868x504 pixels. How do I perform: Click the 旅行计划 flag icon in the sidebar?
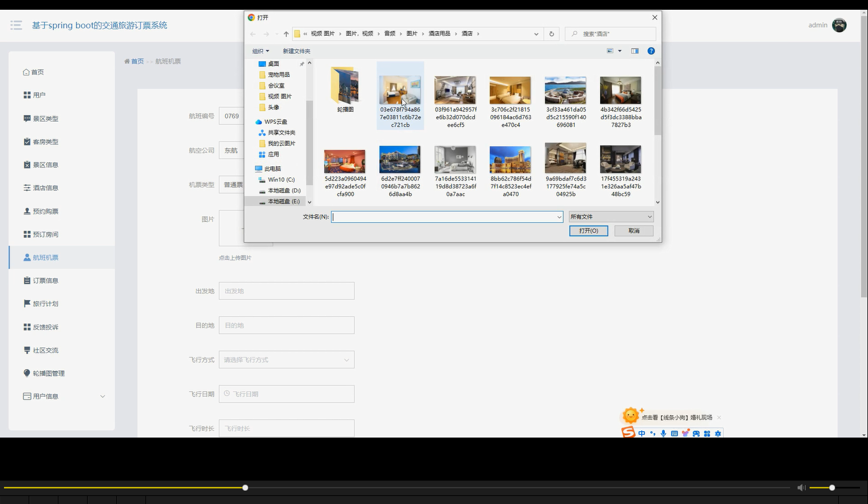click(x=27, y=304)
